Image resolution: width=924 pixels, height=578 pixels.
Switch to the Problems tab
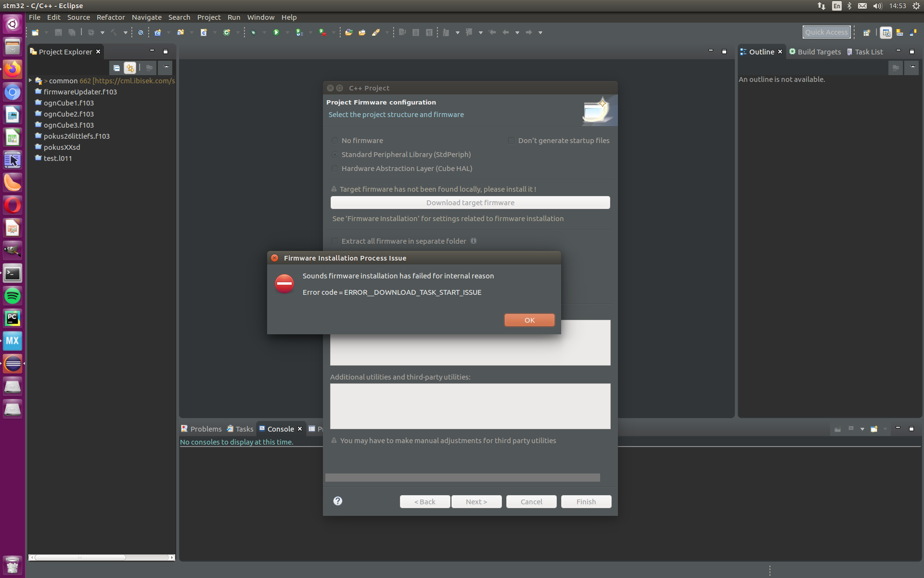[202, 429]
